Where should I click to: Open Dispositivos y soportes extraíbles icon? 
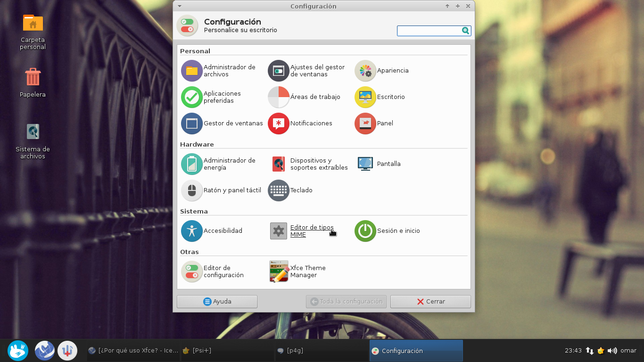(279, 164)
